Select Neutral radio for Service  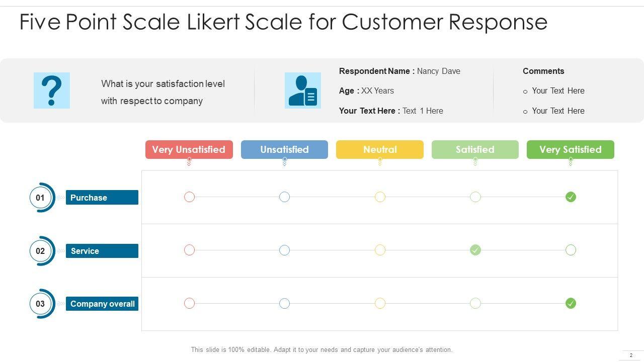380,250
